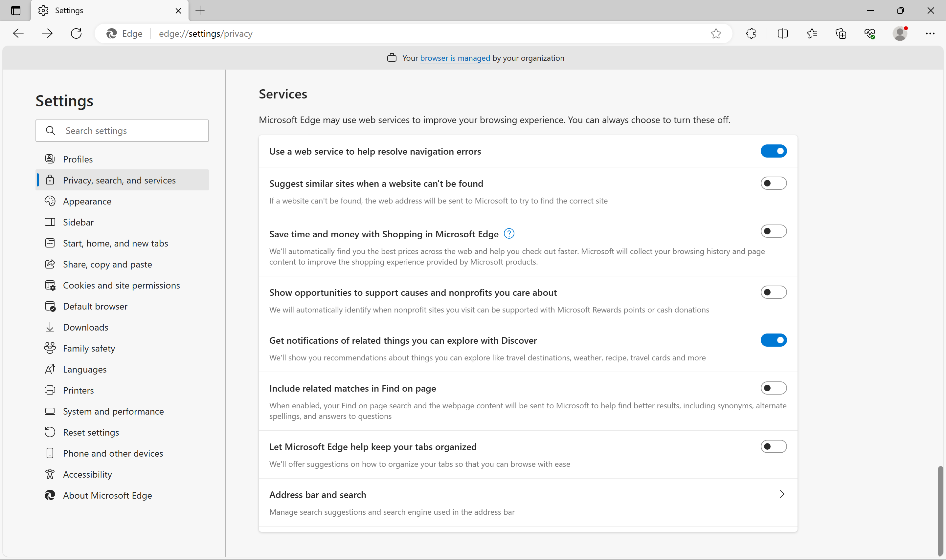The height and width of the screenshot is (560, 946).
Task: Toggle keep your tabs organized switch
Action: point(773,446)
